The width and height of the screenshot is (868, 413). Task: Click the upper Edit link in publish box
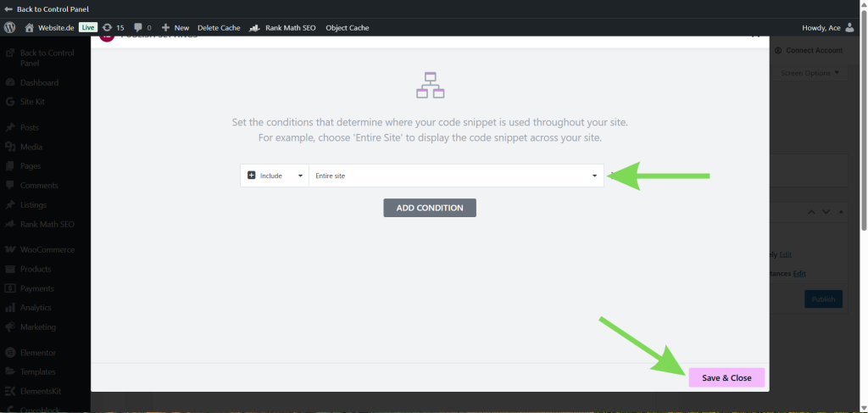pyautogui.click(x=785, y=254)
